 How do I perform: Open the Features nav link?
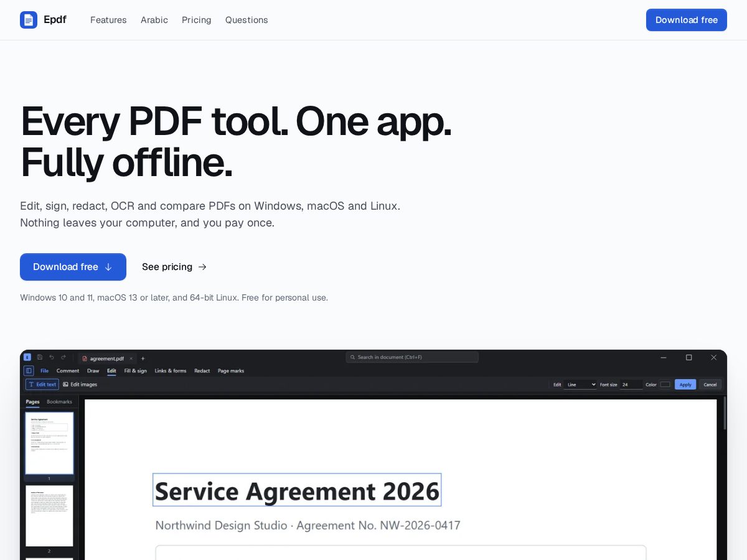108,20
